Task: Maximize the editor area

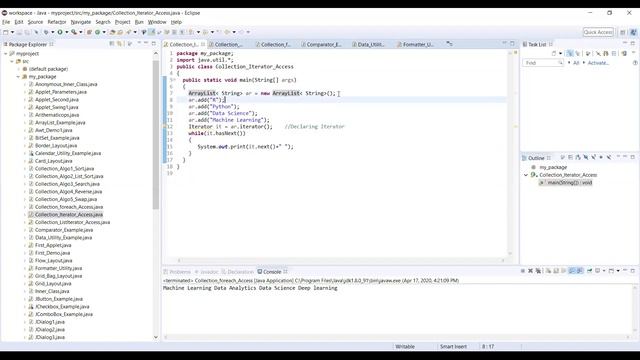Action: 512,43
